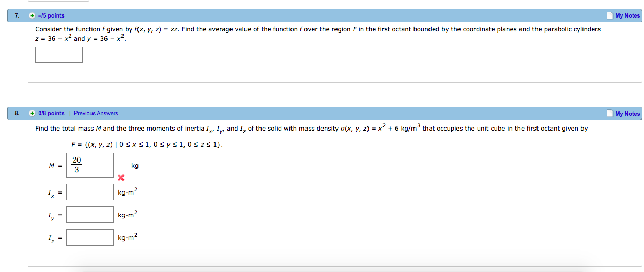Click the M total mass answer field

tap(90, 165)
